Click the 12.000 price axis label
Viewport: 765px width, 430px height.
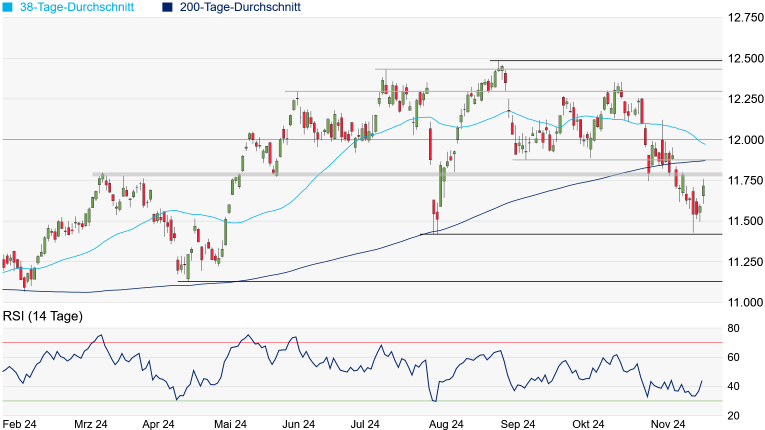click(743, 140)
